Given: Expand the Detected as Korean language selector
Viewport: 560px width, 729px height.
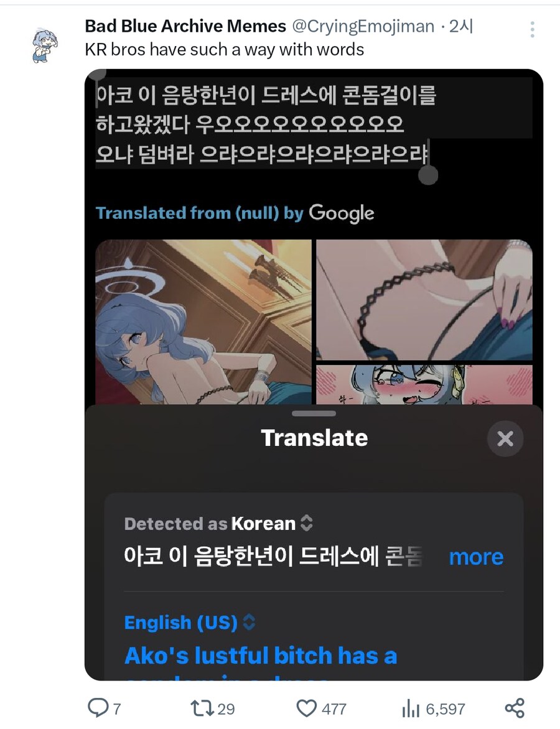Looking at the screenshot, I should coord(218,524).
